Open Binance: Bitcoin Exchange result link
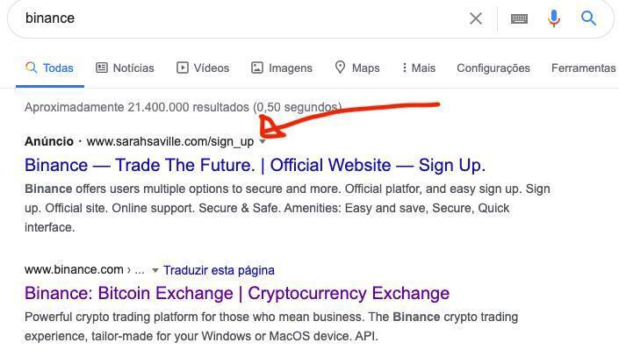The image size is (619, 364). (237, 293)
